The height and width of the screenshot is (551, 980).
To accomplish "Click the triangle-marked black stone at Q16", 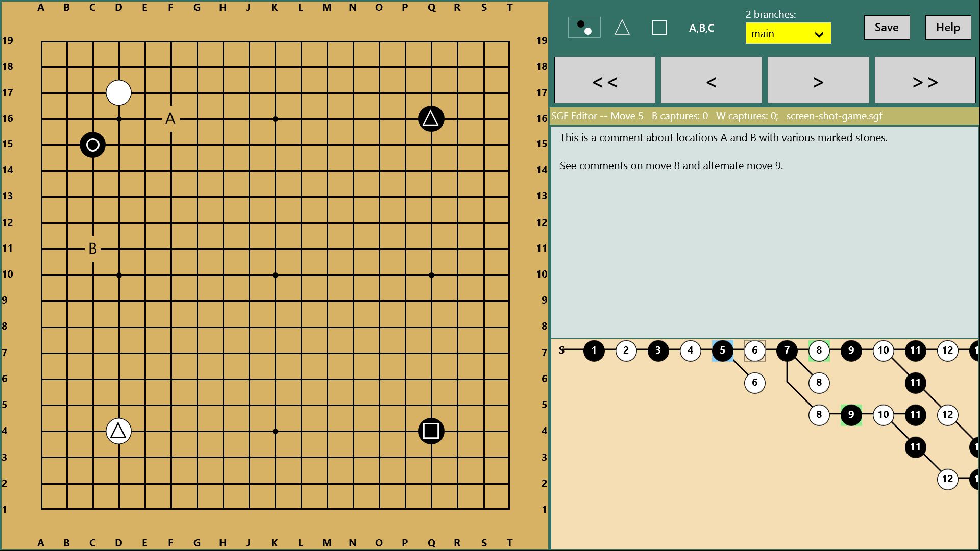I will [x=431, y=119].
